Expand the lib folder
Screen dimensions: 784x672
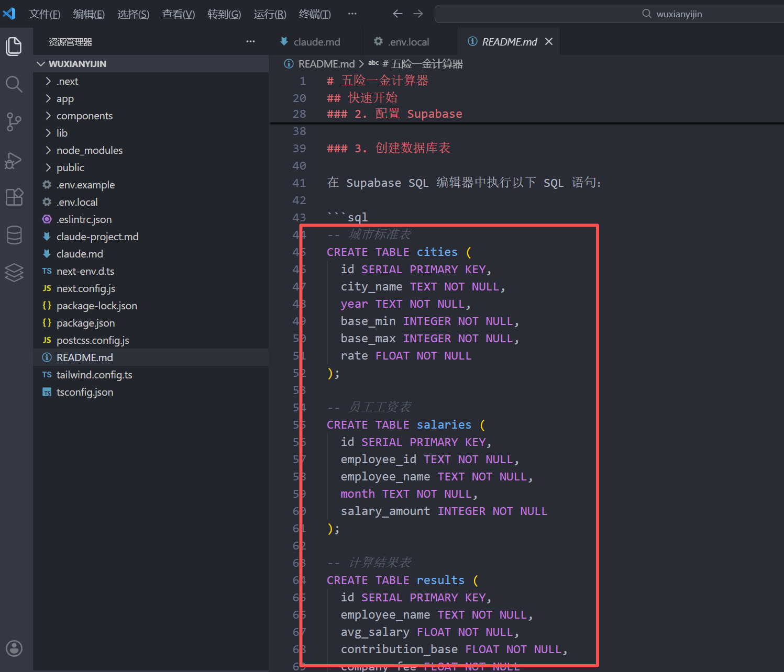(151, 133)
